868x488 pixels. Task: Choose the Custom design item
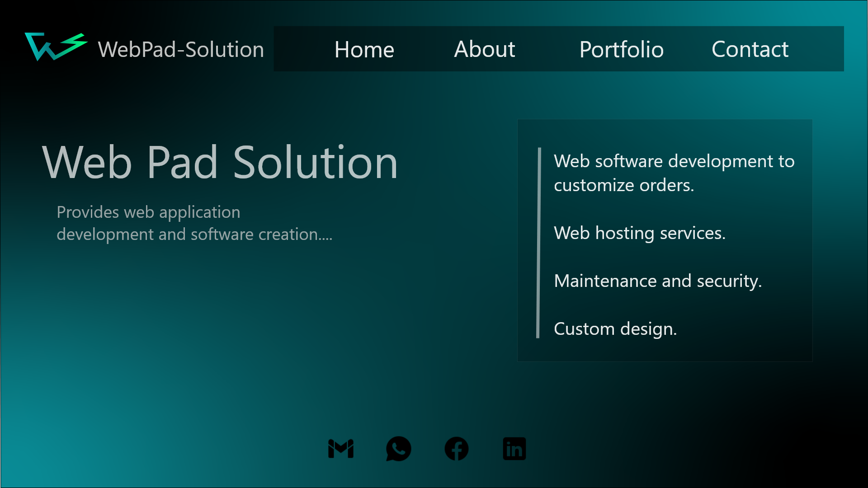(615, 329)
